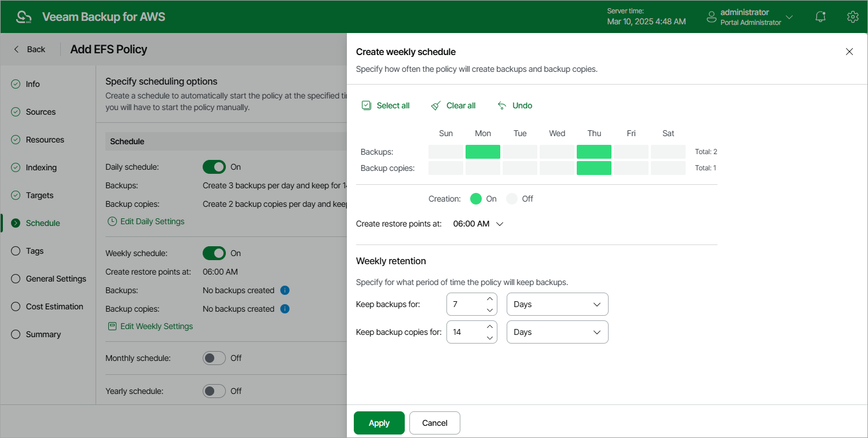Enable the Monthly schedule toggle
The height and width of the screenshot is (438, 868).
click(x=214, y=358)
